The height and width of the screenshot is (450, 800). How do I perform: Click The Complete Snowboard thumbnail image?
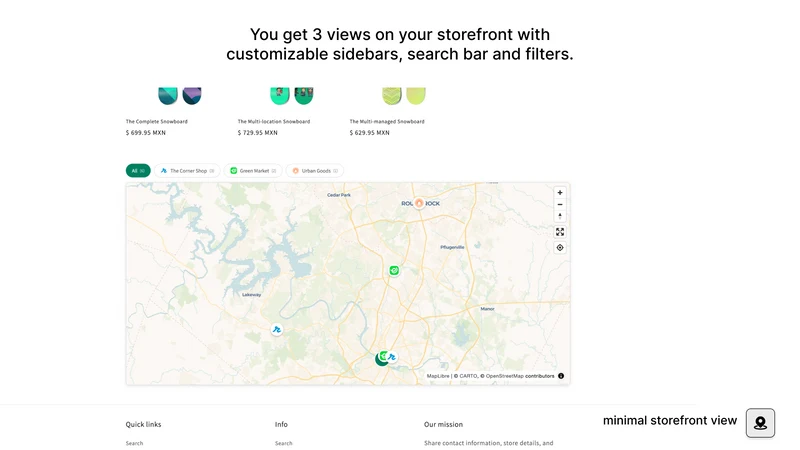pos(180,96)
